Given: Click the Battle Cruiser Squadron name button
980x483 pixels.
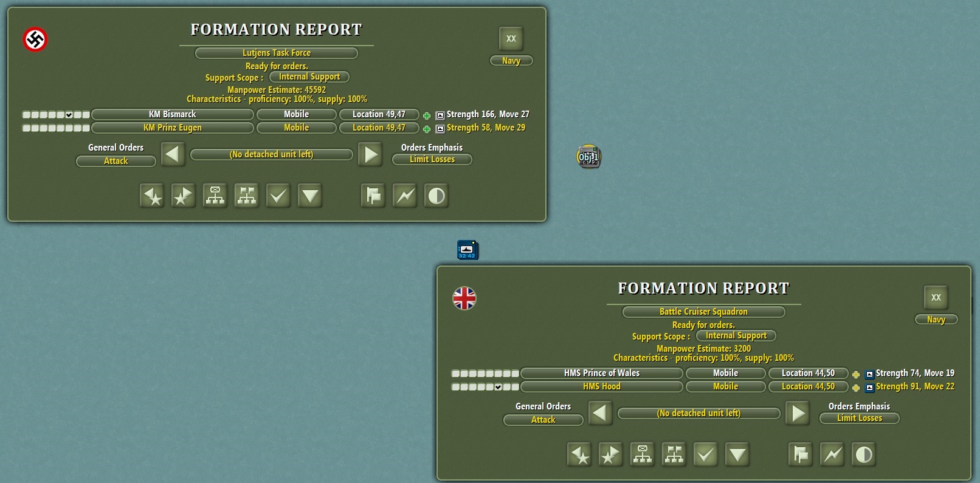Looking at the screenshot, I should pyautogui.click(x=704, y=312).
